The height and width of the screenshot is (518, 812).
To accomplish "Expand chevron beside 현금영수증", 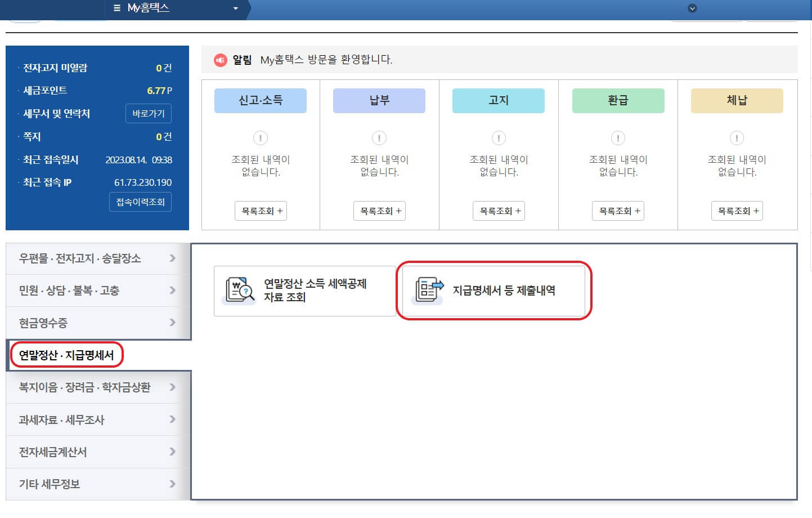I will click(x=173, y=323).
